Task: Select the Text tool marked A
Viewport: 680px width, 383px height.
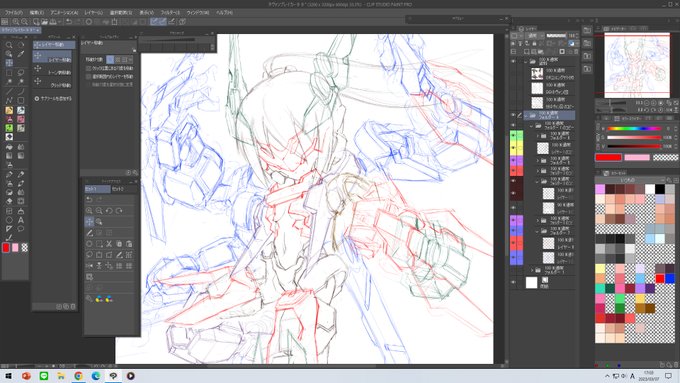Action: pyautogui.click(x=20, y=220)
